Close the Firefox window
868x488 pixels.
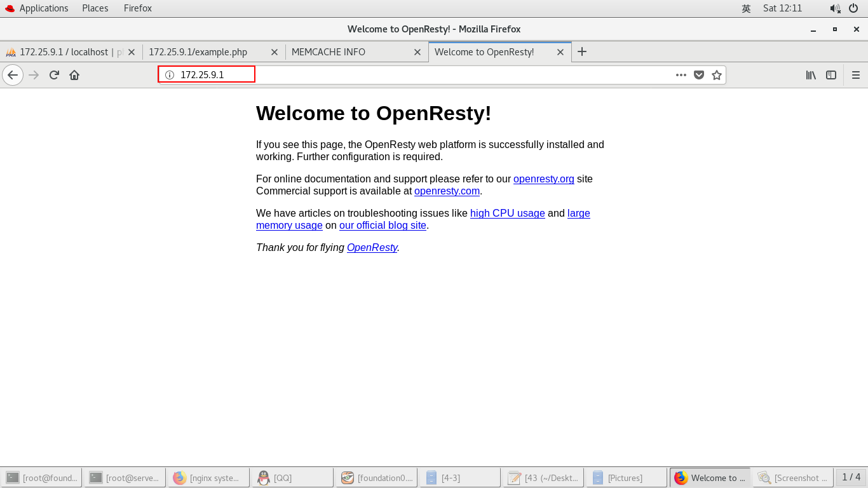(857, 29)
